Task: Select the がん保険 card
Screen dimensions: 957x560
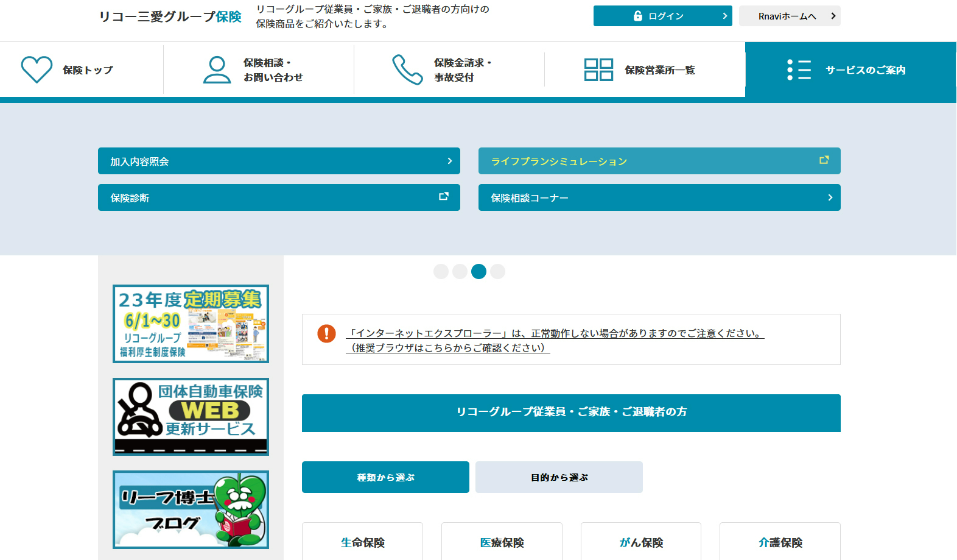Action: point(641,542)
